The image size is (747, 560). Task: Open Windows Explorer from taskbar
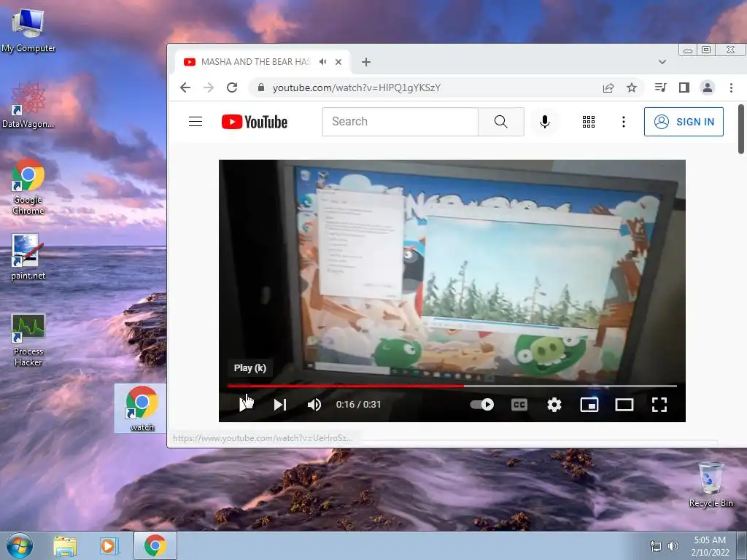65,546
